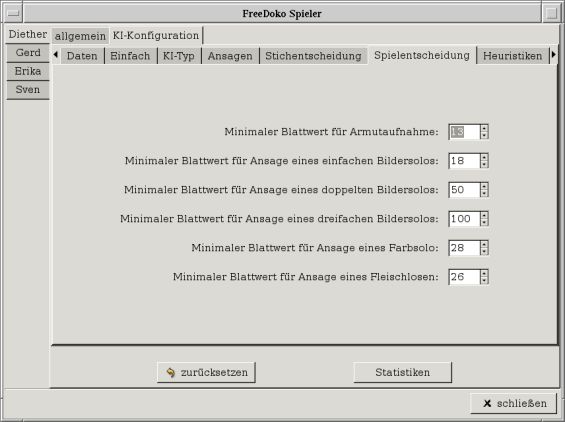Switch to player Gerd

(x=28, y=53)
